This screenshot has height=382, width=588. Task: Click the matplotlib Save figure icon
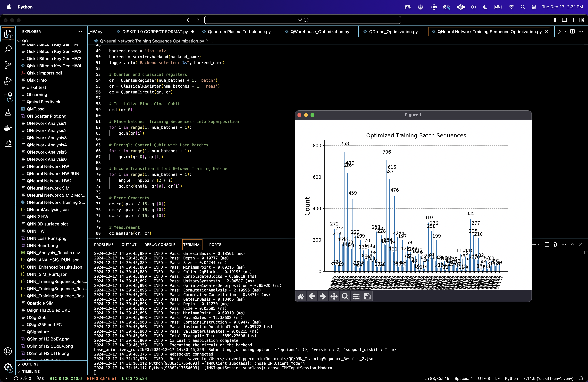coord(367,296)
